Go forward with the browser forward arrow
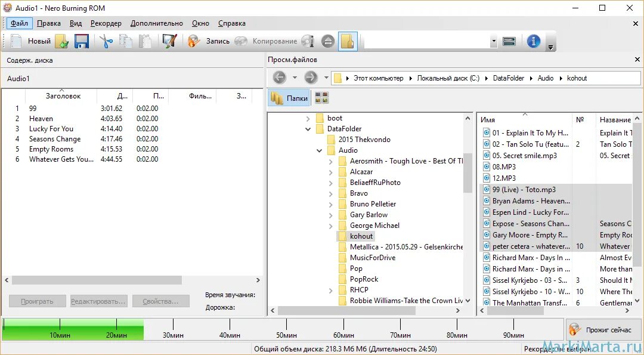 pos(311,77)
